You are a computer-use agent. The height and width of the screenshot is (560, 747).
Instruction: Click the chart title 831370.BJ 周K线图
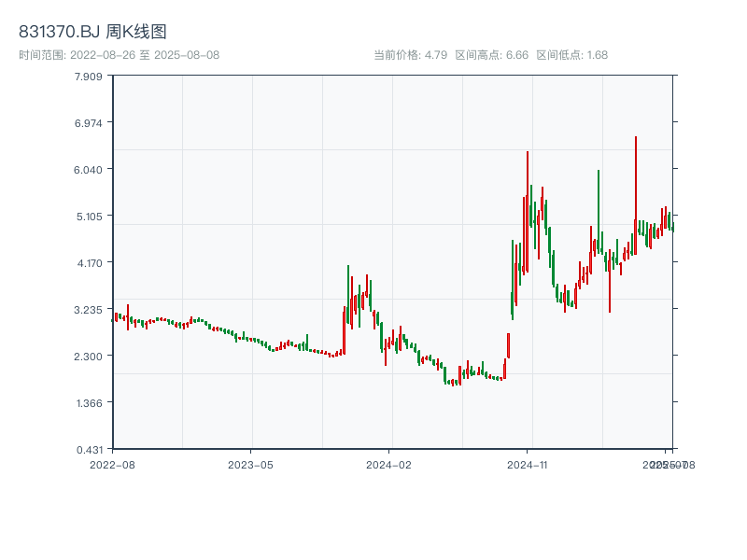click(92, 32)
